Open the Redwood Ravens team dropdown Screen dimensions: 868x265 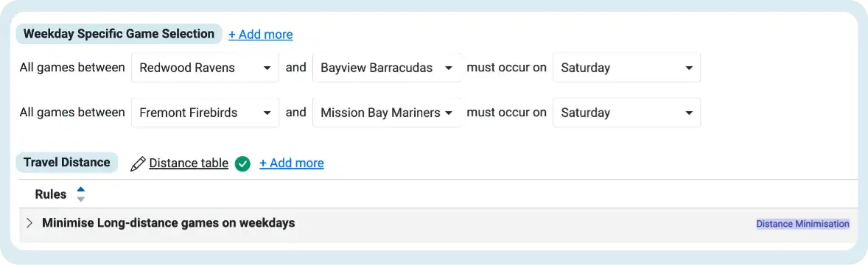click(205, 68)
